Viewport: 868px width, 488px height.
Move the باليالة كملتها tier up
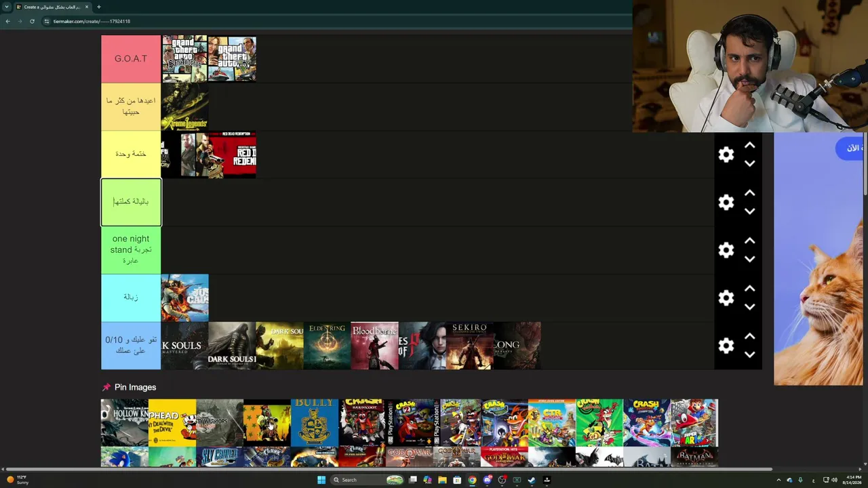(x=749, y=193)
